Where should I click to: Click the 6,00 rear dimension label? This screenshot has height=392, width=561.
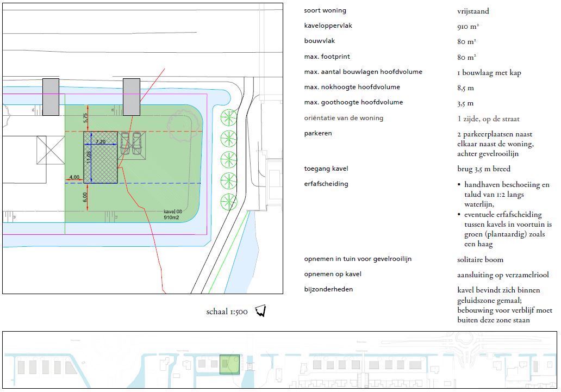pyautogui.click(x=85, y=196)
